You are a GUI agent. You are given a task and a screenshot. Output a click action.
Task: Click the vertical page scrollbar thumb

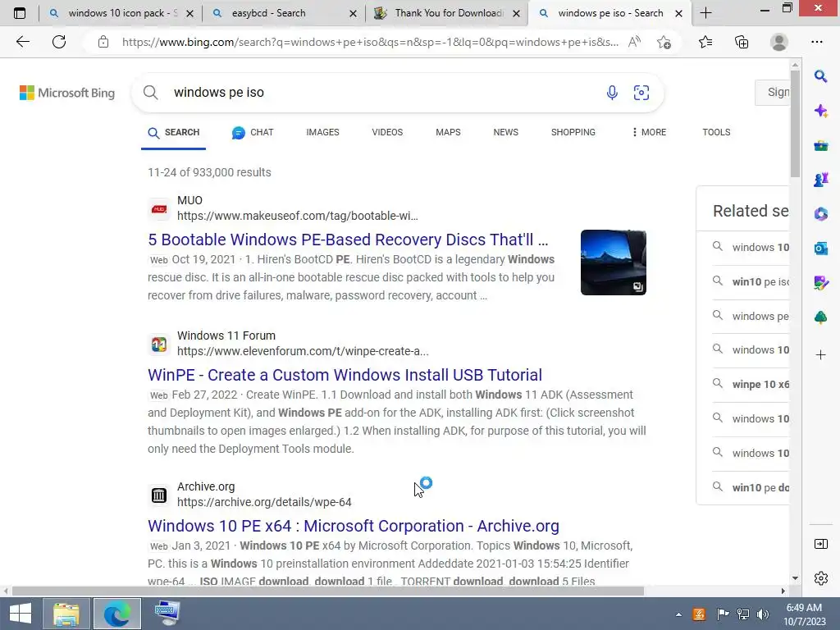(795, 123)
